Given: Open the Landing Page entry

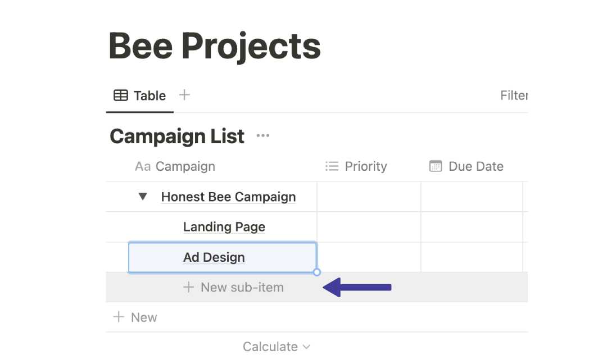Looking at the screenshot, I should pyautogui.click(x=224, y=226).
